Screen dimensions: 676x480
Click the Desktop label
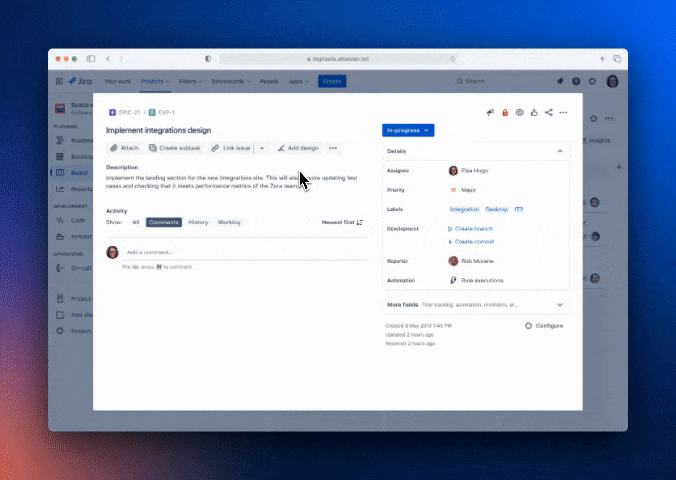click(x=497, y=209)
